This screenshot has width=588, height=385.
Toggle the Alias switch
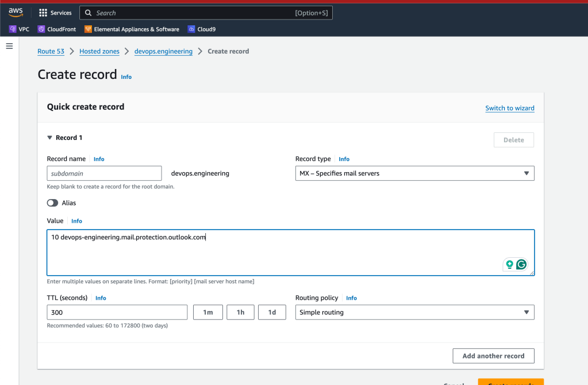[52, 203]
